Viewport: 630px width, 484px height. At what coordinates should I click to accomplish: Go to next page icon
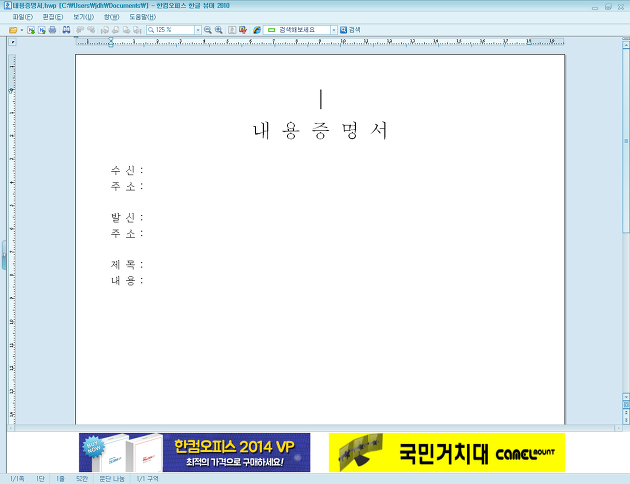point(126,30)
